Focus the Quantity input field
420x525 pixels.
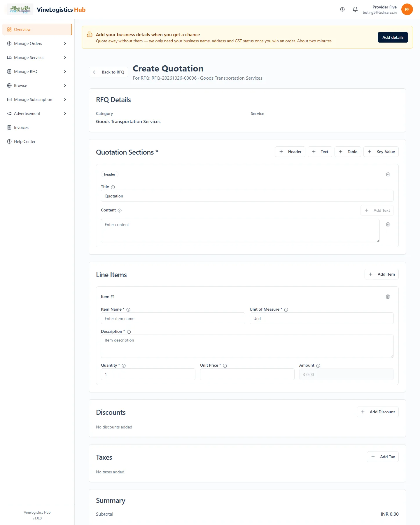[x=148, y=374]
